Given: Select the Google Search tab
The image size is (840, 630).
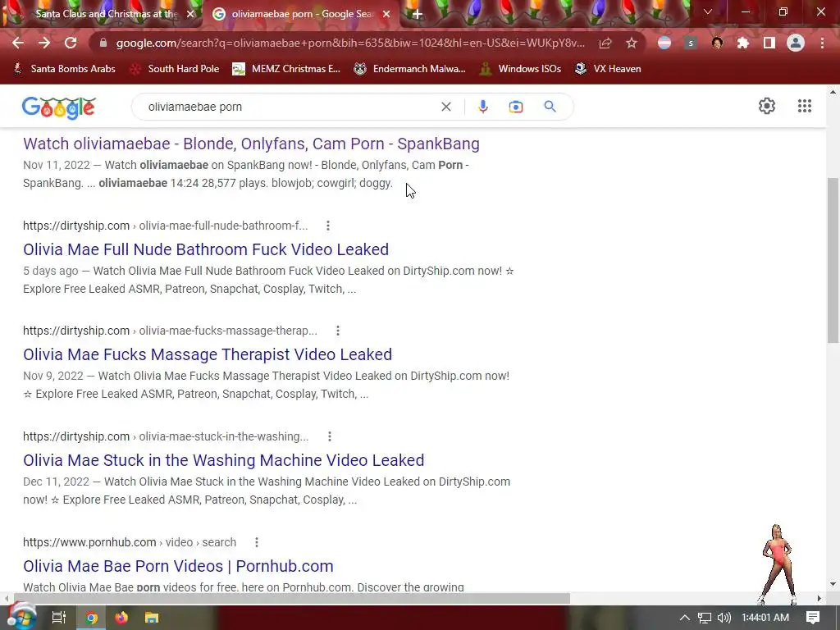Looking at the screenshot, I should (302, 14).
